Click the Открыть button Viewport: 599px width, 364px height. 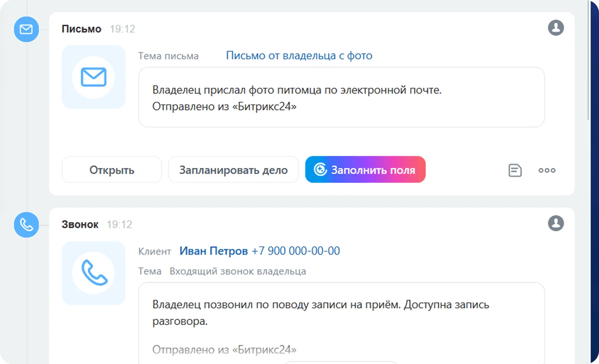pos(111,170)
